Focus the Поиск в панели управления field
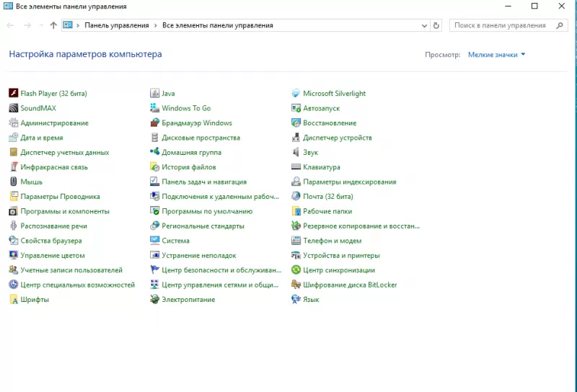577x392 pixels. tap(508, 25)
